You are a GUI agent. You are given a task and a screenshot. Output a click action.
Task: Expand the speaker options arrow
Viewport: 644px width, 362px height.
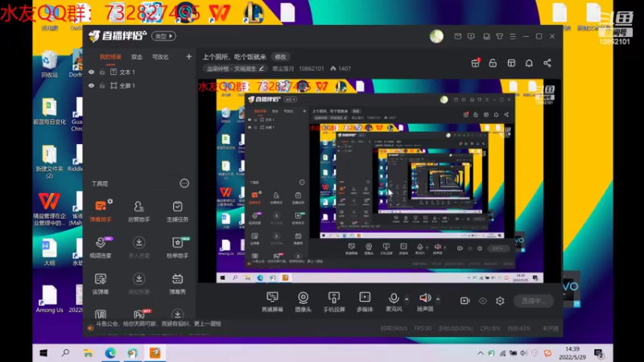tap(438, 298)
